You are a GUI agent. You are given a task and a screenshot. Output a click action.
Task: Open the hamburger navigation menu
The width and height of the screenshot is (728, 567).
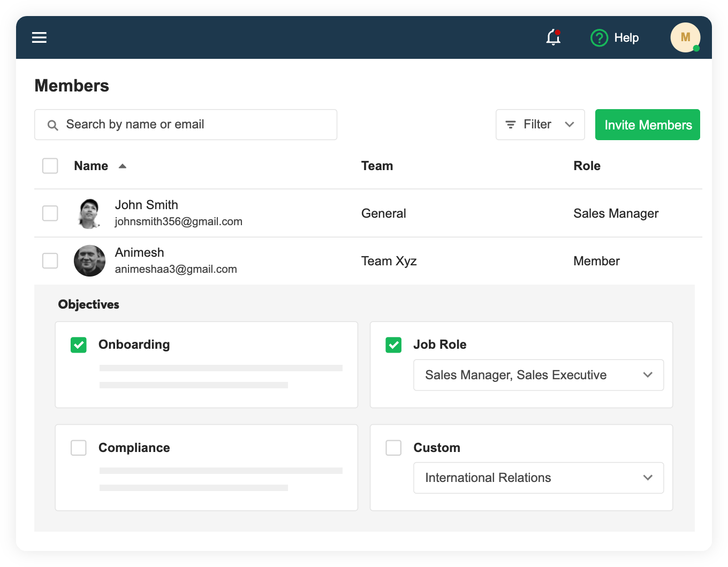tap(39, 37)
